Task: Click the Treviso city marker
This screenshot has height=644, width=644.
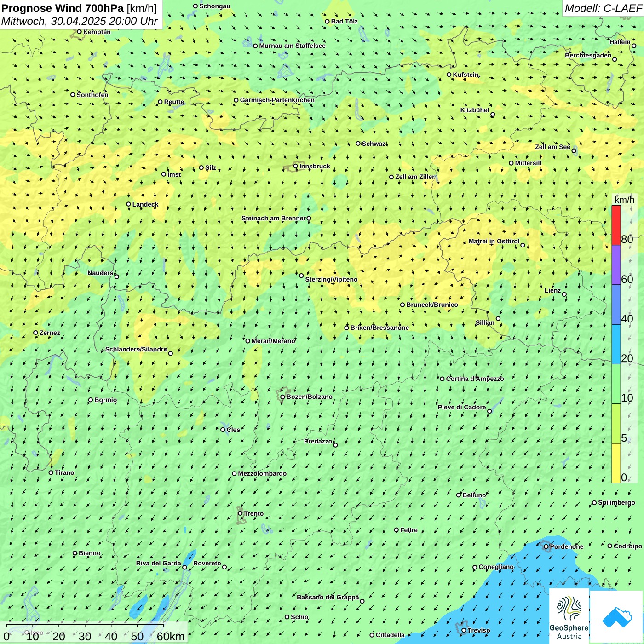Action: 464,631
